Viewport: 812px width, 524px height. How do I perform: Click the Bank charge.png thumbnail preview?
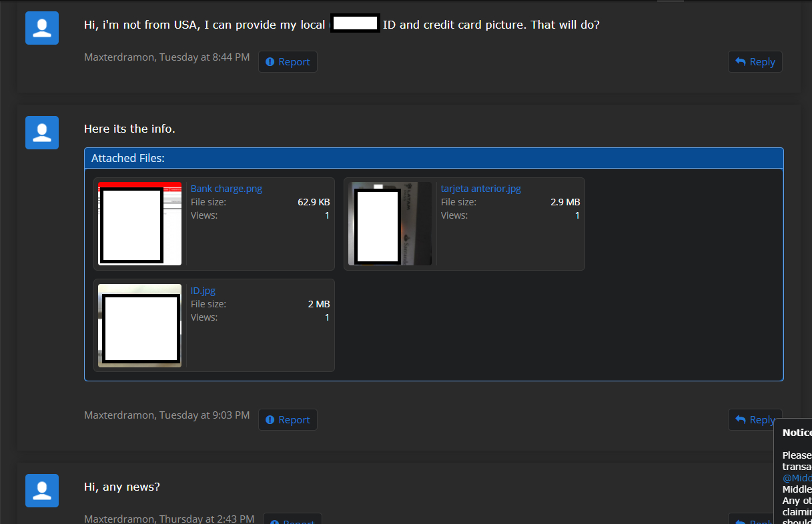(x=139, y=223)
